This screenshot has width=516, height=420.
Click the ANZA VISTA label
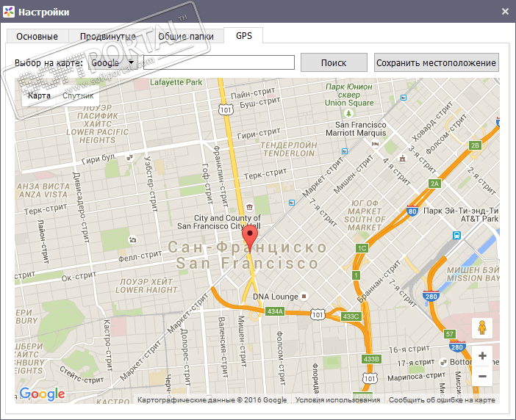(x=43, y=195)
